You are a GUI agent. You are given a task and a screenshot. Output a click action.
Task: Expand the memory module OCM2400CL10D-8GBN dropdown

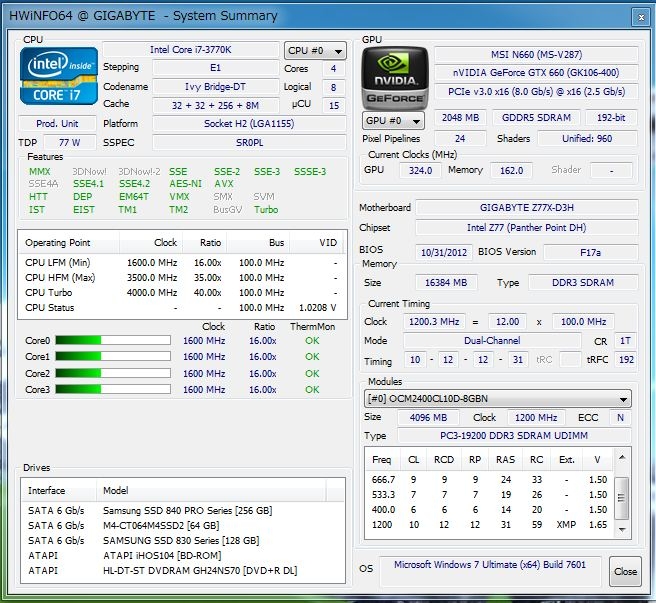point(497,398)
